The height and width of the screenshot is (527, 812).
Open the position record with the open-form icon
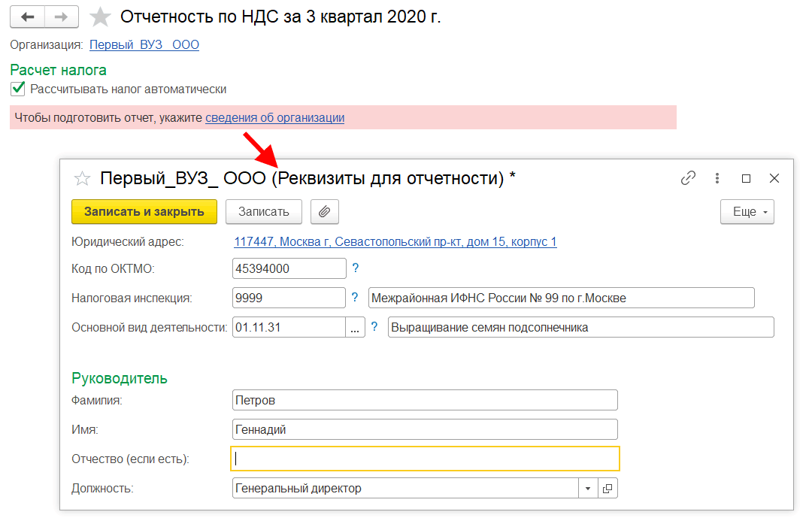(x=607, y=489)
